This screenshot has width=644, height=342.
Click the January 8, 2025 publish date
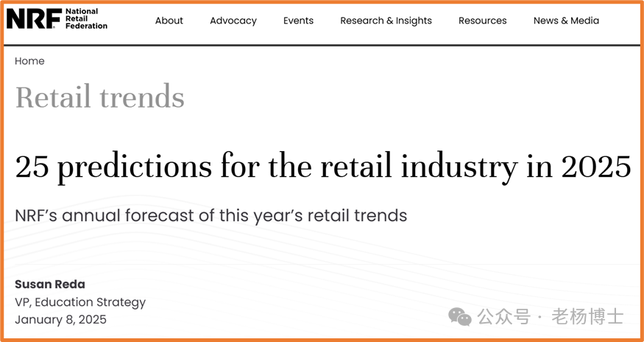60,320
